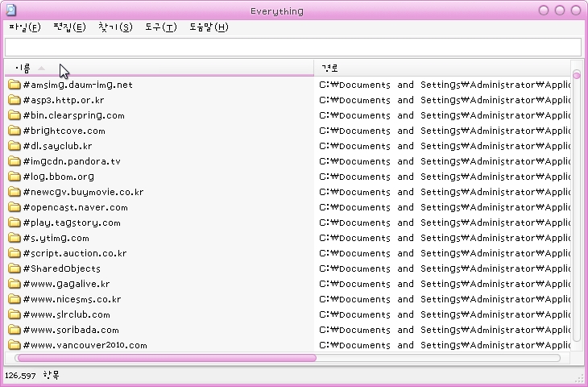This screenshot has height=387, width=588.
Task: Click into the search input field
Action: (x=293, y=48)
